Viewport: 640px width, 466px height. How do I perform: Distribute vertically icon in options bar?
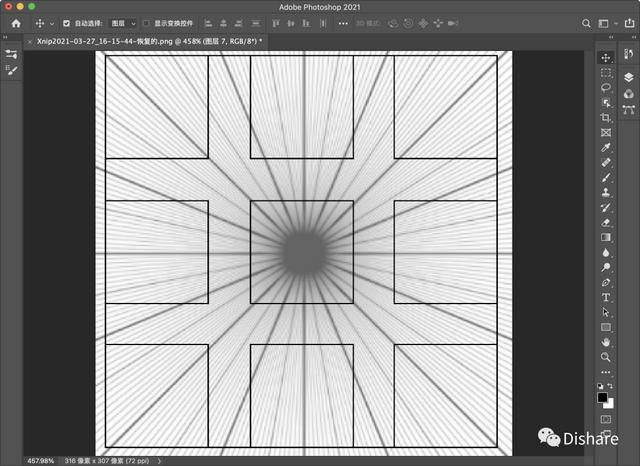256,24
